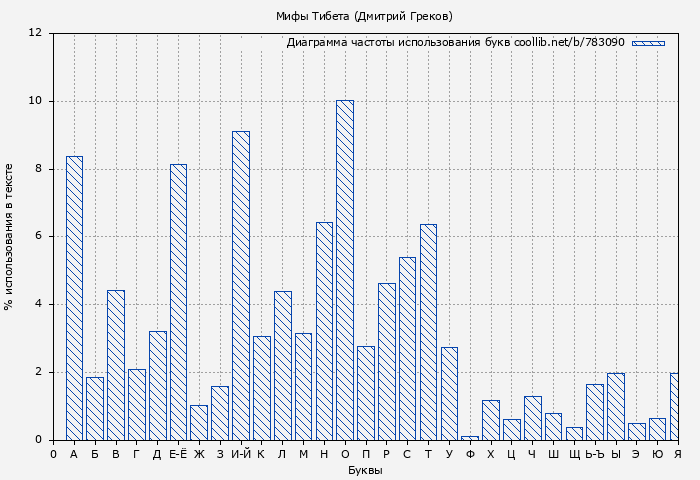Click the bar for letter А

74,298
